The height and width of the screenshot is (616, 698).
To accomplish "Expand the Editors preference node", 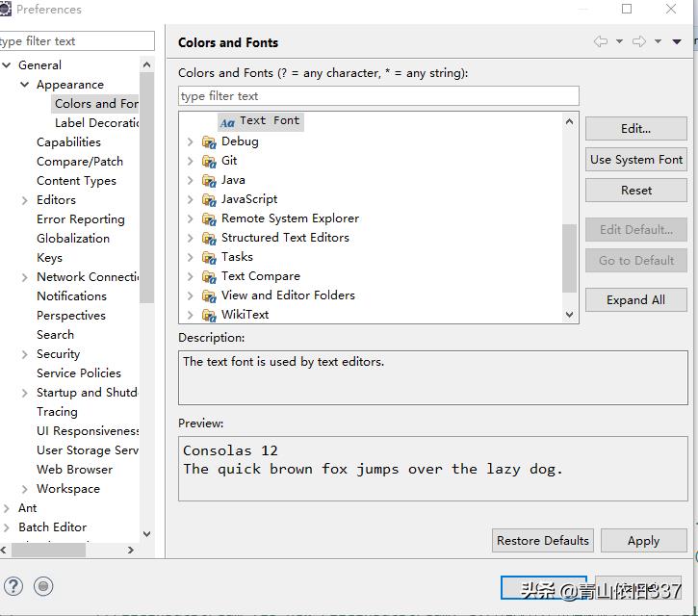I will coord(25,200).
